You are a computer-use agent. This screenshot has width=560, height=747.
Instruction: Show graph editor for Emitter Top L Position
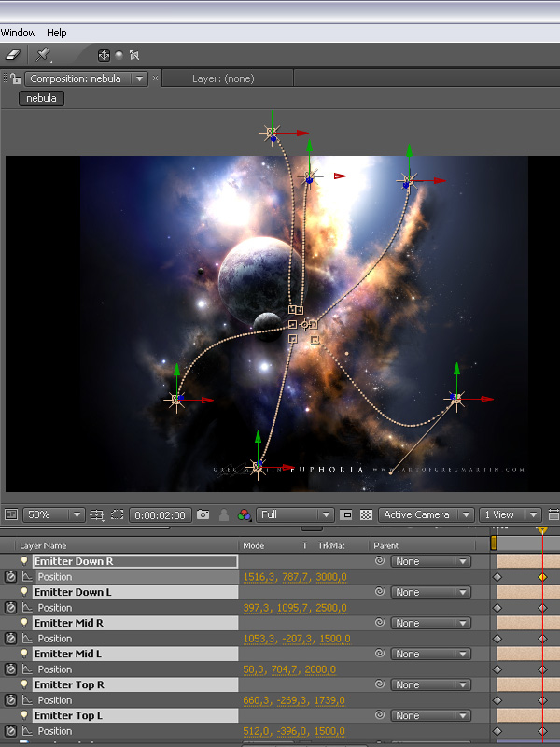click(x=27, y=731)
